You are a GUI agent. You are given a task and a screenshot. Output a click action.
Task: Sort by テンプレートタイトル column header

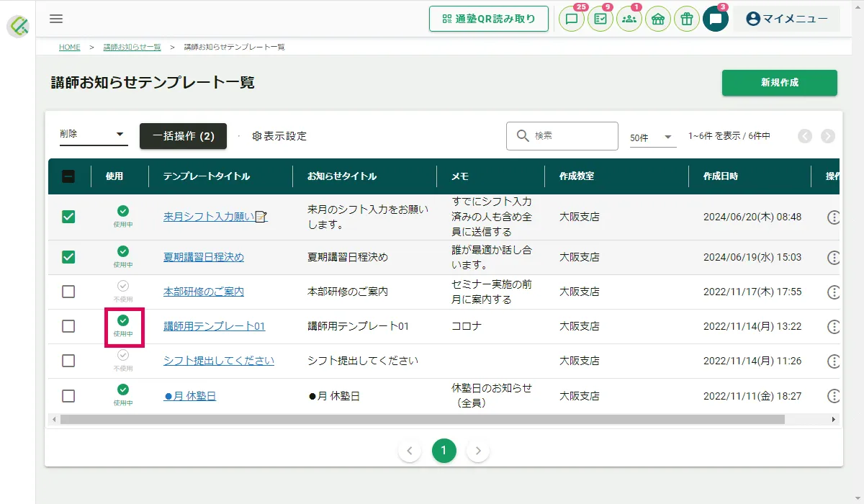pos(207,176)
